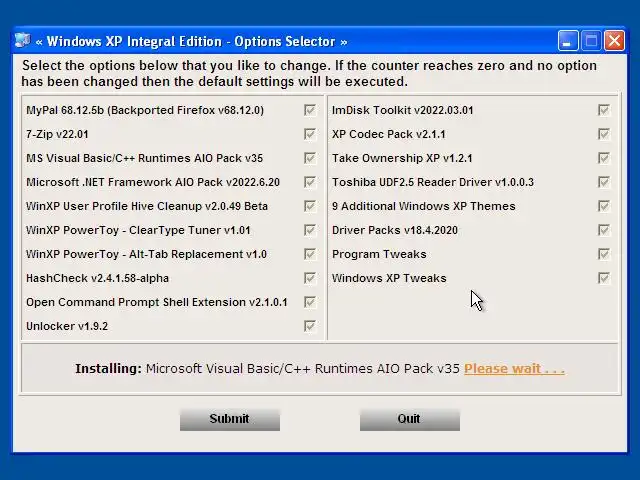Toggle 9 Additional Windows XP Themes checkbox

[604, 206]
